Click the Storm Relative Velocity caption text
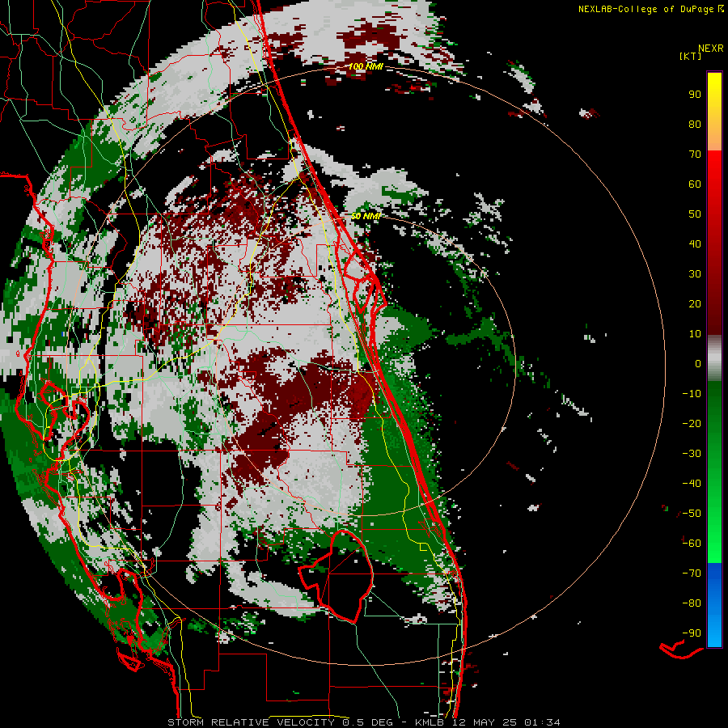Screen dimensions: 728x728 (x=363, y=722)
